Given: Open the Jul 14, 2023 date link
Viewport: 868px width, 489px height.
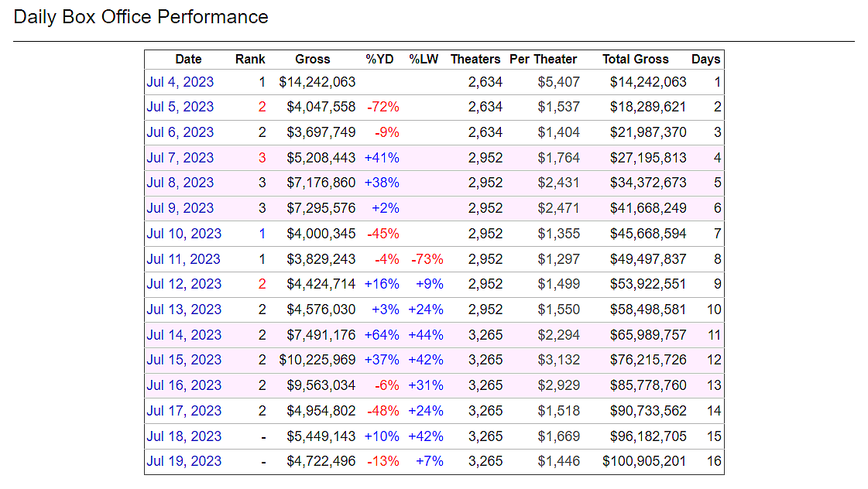Looking at the screenshot, I should pyautogui.click(x=184, y=335).
